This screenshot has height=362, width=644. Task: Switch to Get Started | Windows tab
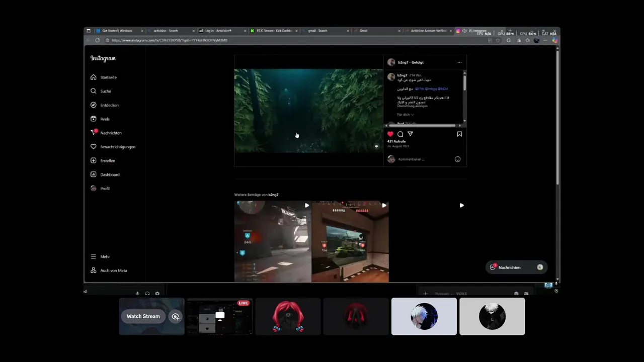[119, 31]
